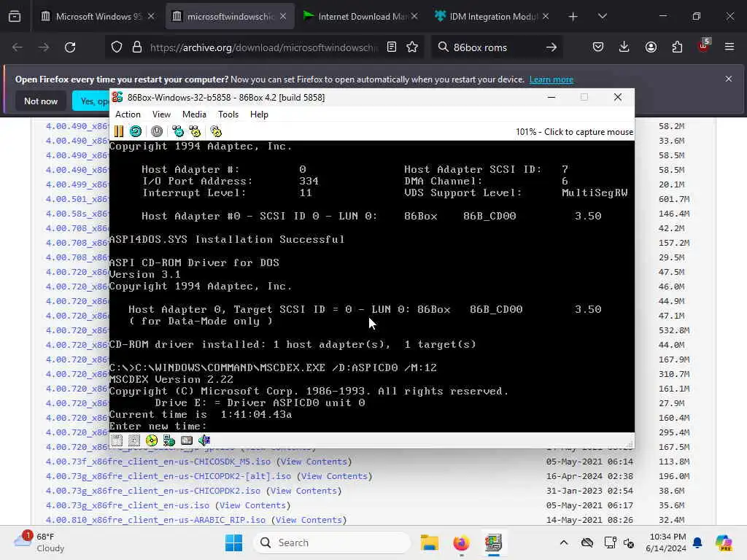Open the Pocket save icon
The width and height of the screenshot is (747, 560).
[598, 47]
